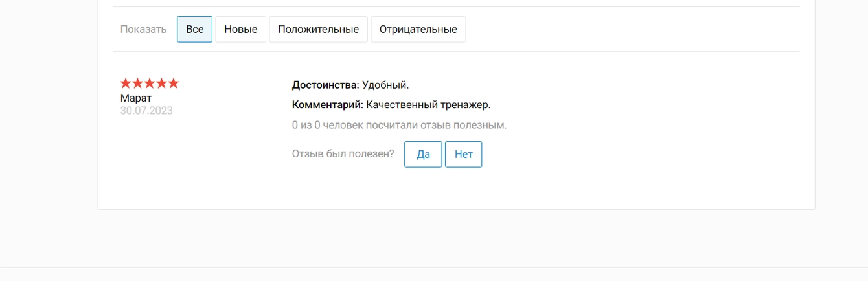
Task: Click the "Отзыв был полезен?" question text
Action: tap(343, 153)
